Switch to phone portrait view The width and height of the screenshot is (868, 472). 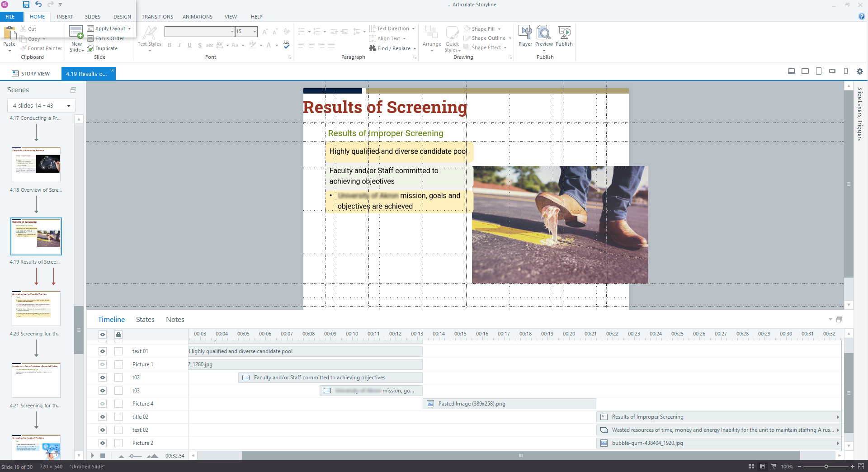(846, 71)
